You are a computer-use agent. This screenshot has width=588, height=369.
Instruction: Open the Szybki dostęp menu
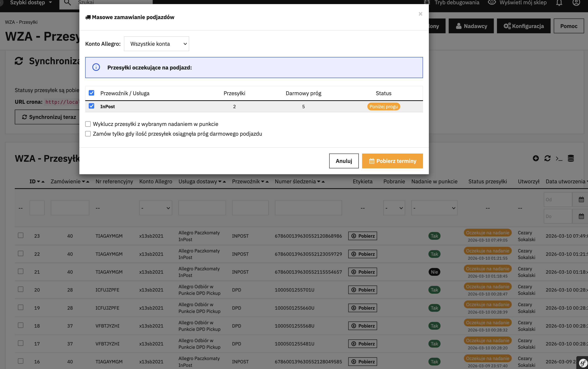point(31,3)
